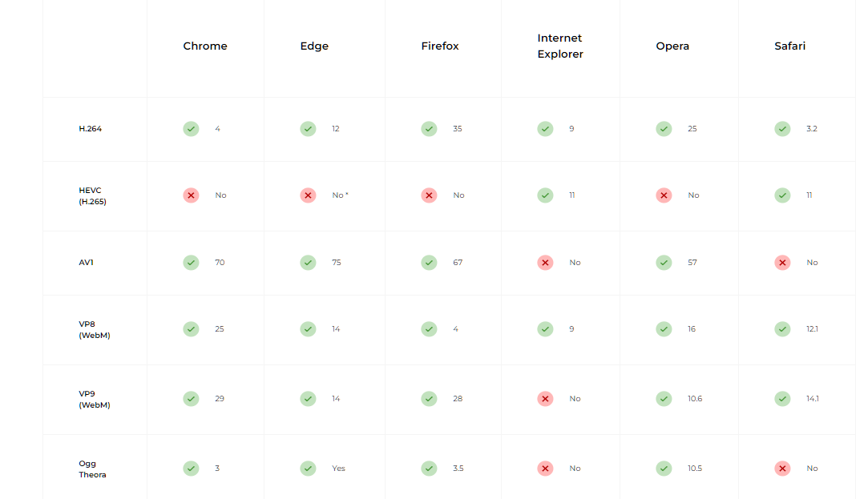The height and width of the screenshot is (499, 868).
Task: Click the red X for AV1 in Internet Explorer
Action: tap(545, 263)
